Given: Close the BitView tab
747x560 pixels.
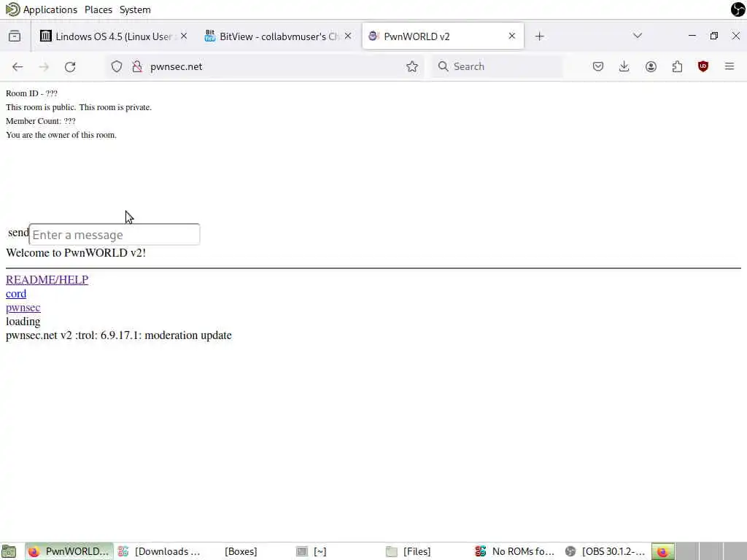Looking at the screenshot, I should (x=348, y=36).
